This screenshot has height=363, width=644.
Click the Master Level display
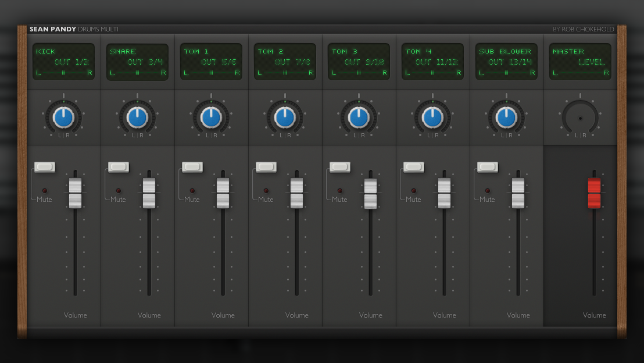[x=579, y=62]
